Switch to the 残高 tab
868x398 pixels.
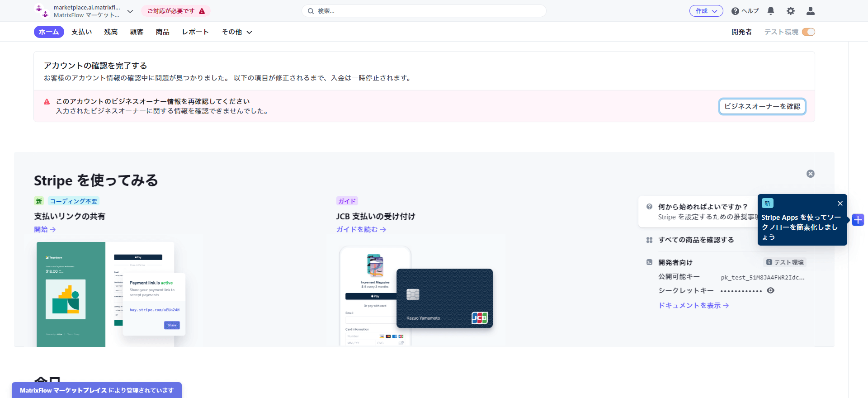tap(111, 32)
